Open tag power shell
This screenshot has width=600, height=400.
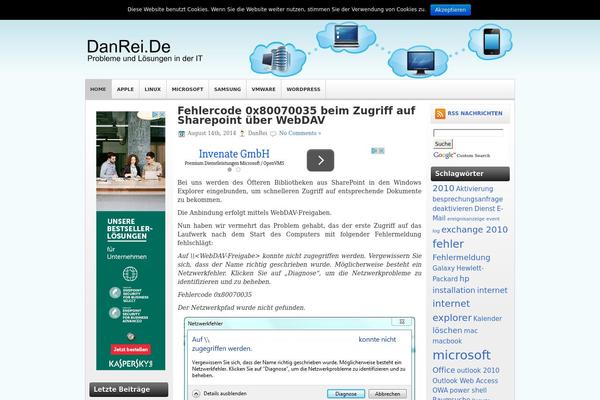(468, 390)
